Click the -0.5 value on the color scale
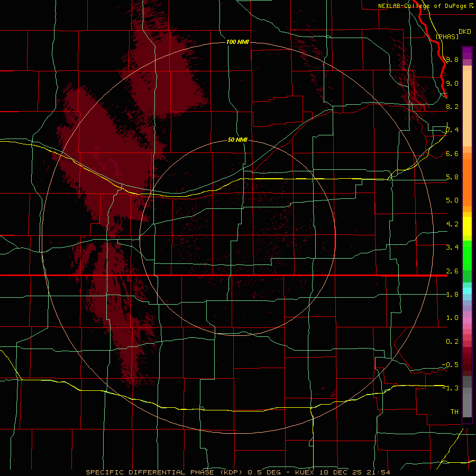 point(450,365)
